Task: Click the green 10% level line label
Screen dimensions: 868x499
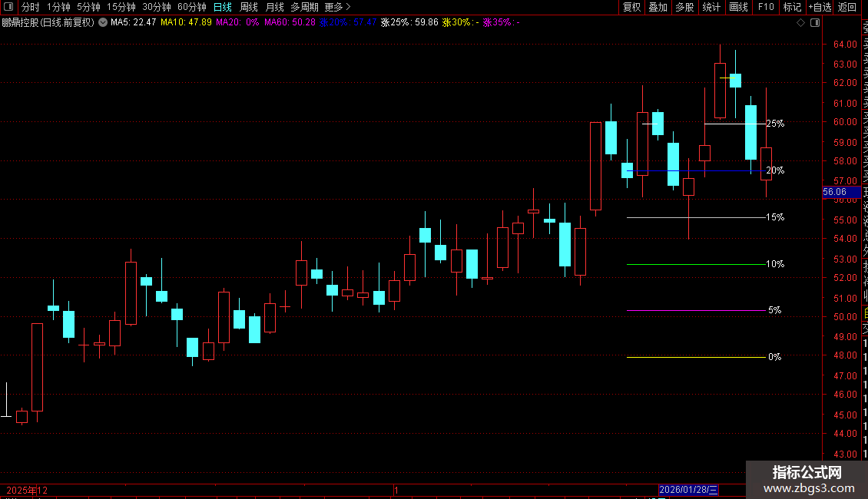Action: coord(775,264)
